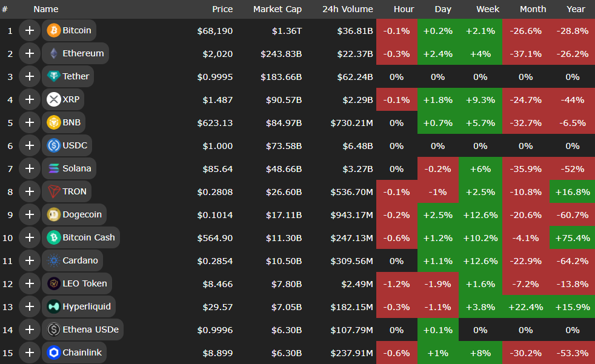The image size is (595, 364).
Task: Sort the table by Market Cap header
Action: pos(278,9)
